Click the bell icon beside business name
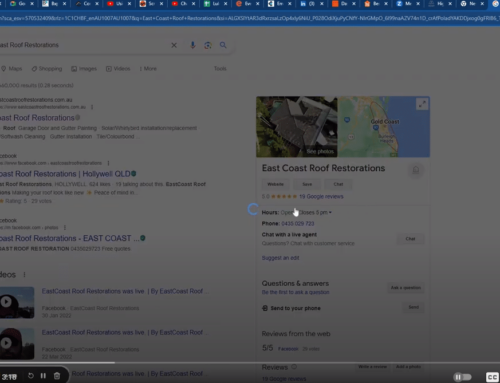Viewport: 500px width, 383px height. [416, 170]
